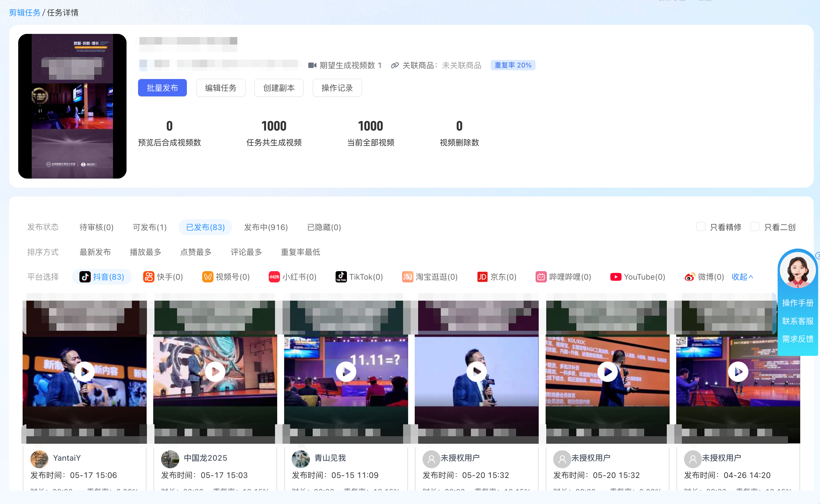Viewport: 820px width, 504px height.
Task: Open the customer service avatar widget
Action: pos(797,270)
